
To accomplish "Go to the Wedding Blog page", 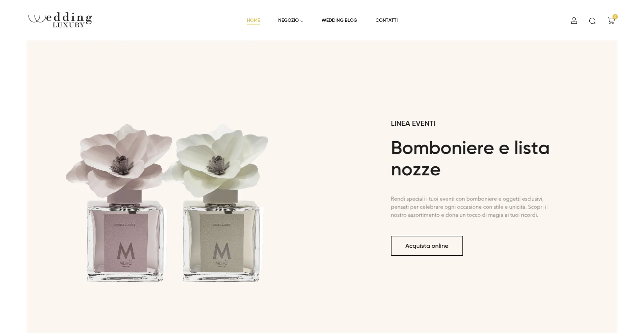I will [339, 20].
